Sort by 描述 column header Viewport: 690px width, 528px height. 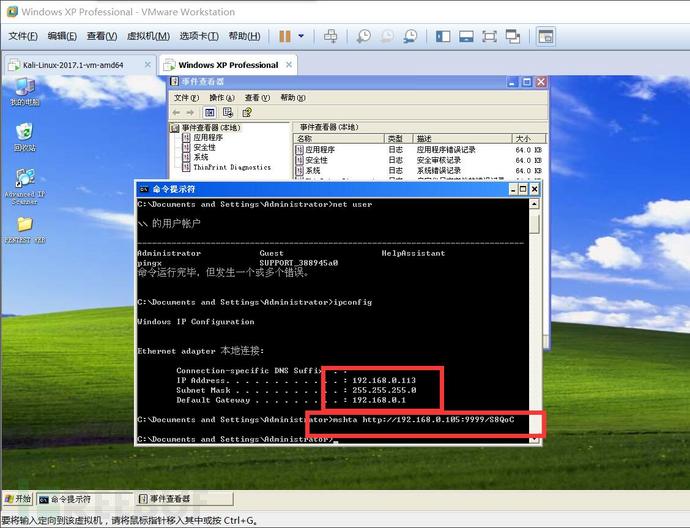pyautogui.click(x=462, y=139)
